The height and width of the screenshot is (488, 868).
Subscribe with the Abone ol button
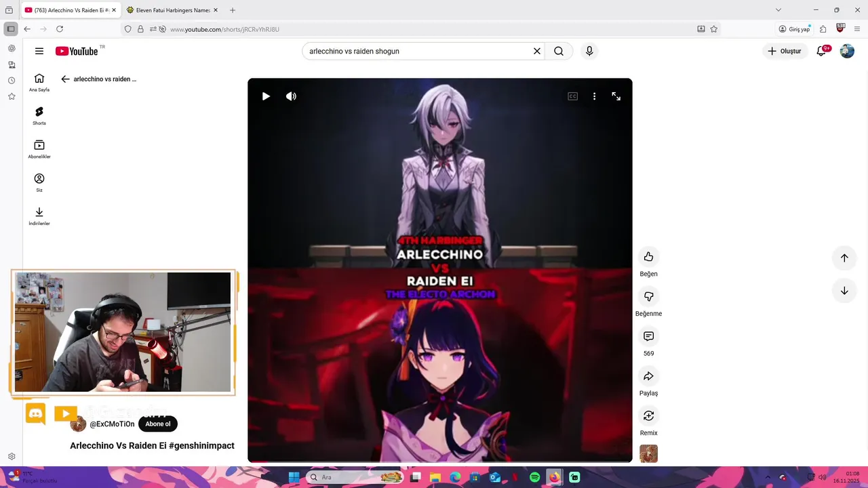[x=158, y=424]
